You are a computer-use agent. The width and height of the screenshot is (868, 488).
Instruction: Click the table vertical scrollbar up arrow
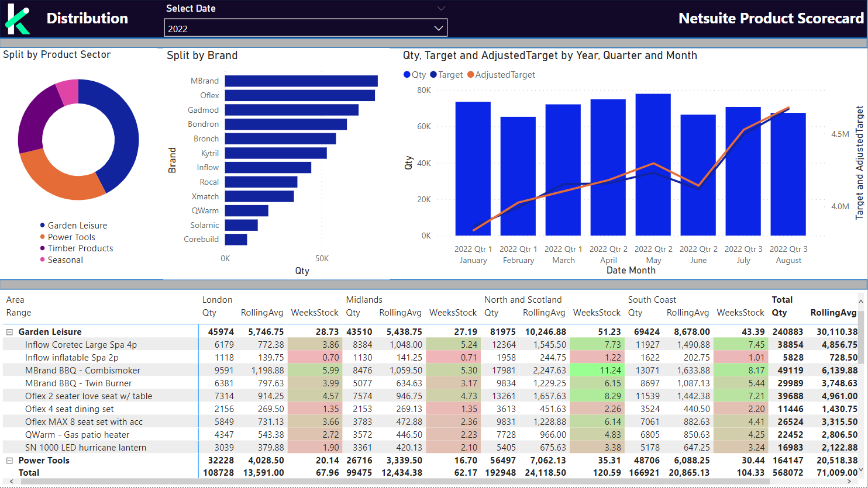coord(861,301)
